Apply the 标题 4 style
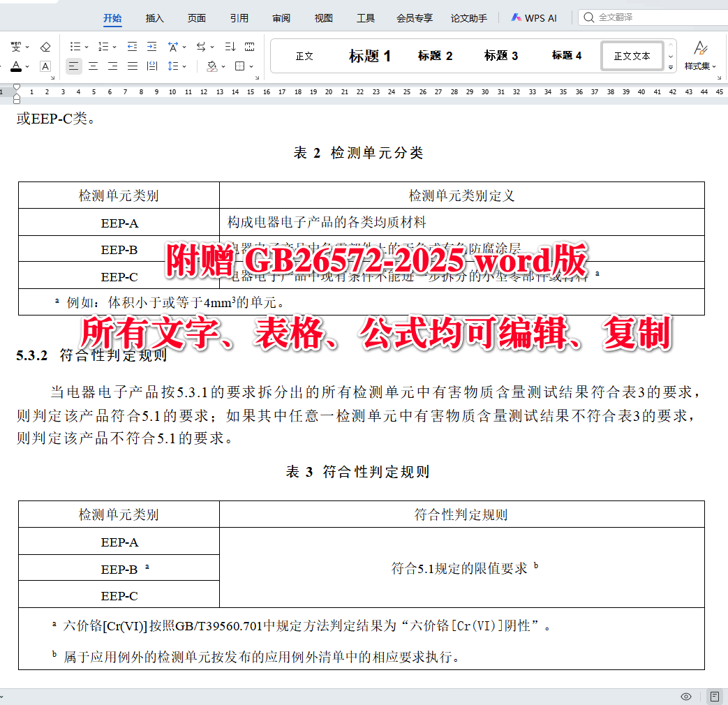 567,57
